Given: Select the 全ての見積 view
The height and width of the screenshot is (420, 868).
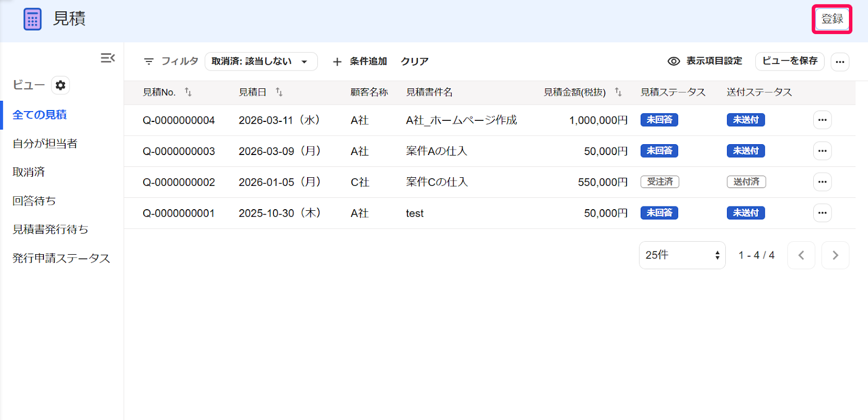Looking at the screenshot, I should 40,115.
